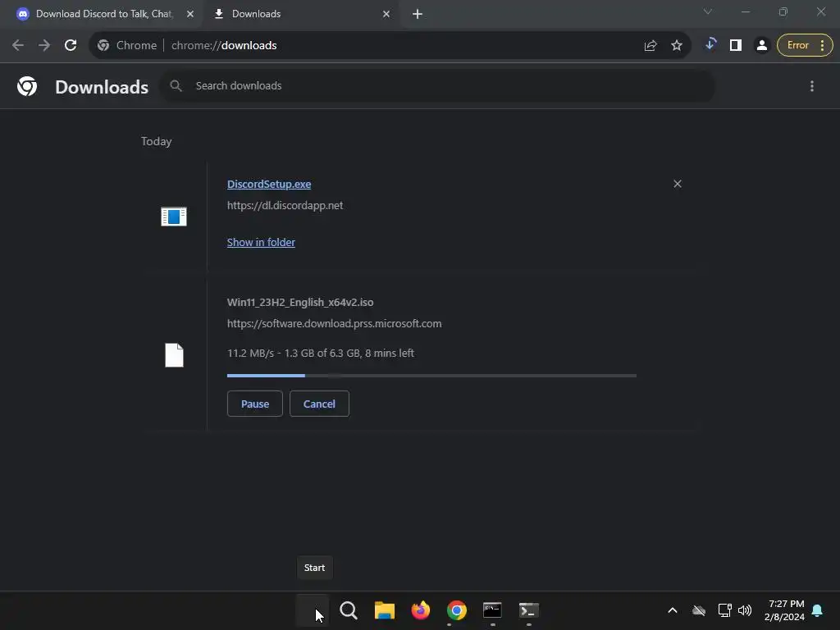Open the Downloads page three-dot menu

click(x=811, y=86)
